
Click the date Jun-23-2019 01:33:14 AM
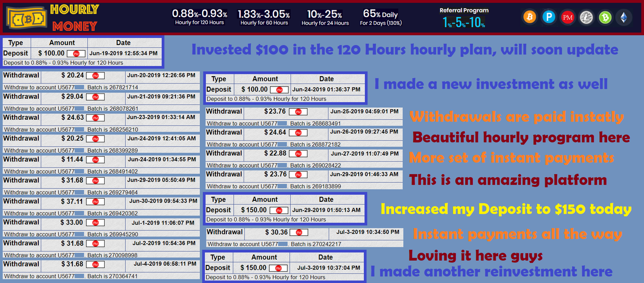point(162,118)
